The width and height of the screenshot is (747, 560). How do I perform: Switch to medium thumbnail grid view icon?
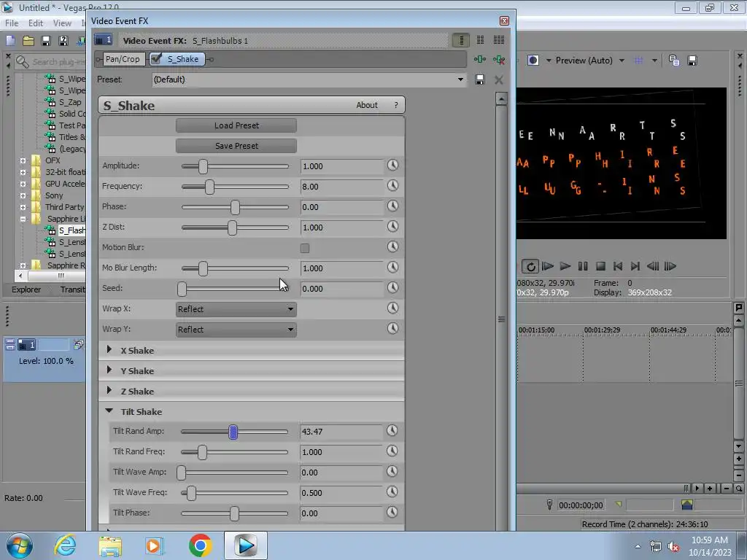[480, 40]
